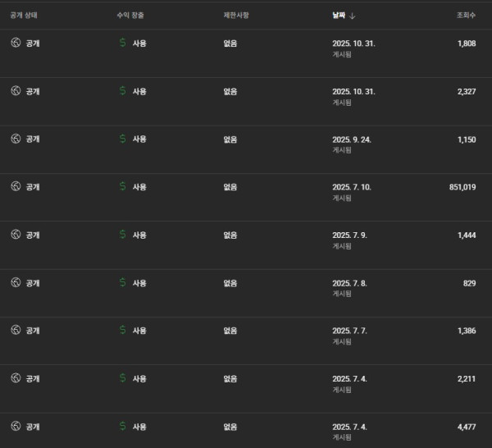Click the 조회수 column header
The height and width of the screenshot is (448, 492).
tap(466, 15)
